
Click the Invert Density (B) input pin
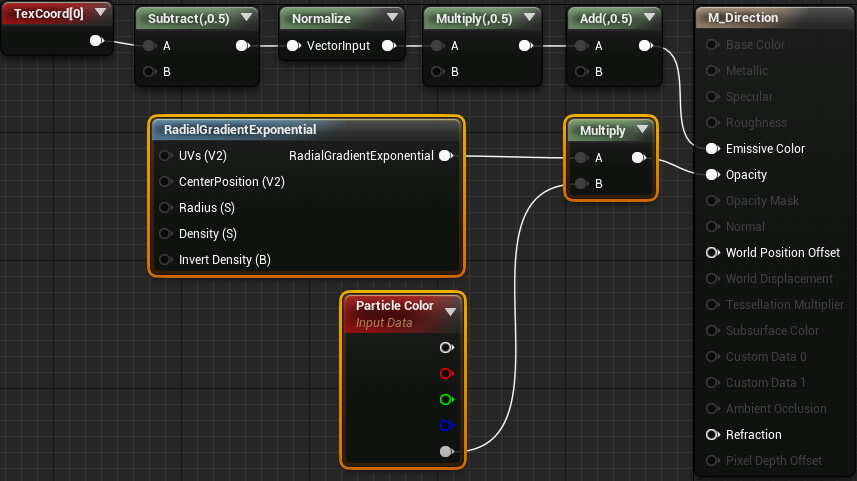point(165,260)
